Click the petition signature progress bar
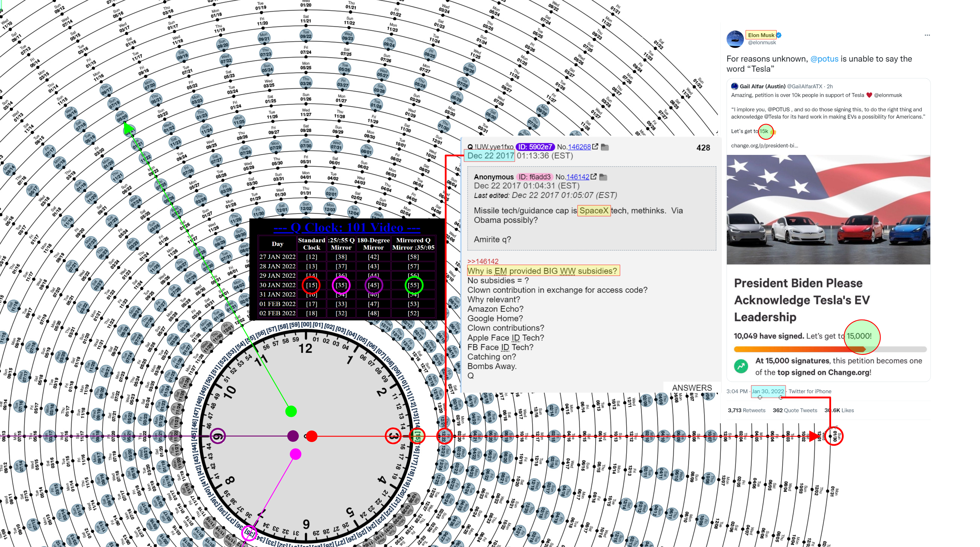Screen dimensions: 980x547 (830, 349)
